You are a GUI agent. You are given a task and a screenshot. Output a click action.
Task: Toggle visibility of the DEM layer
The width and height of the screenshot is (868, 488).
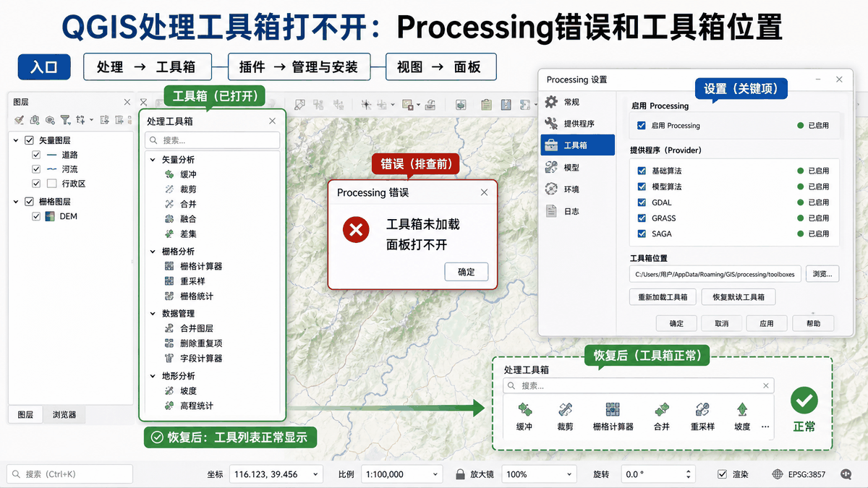37,216
